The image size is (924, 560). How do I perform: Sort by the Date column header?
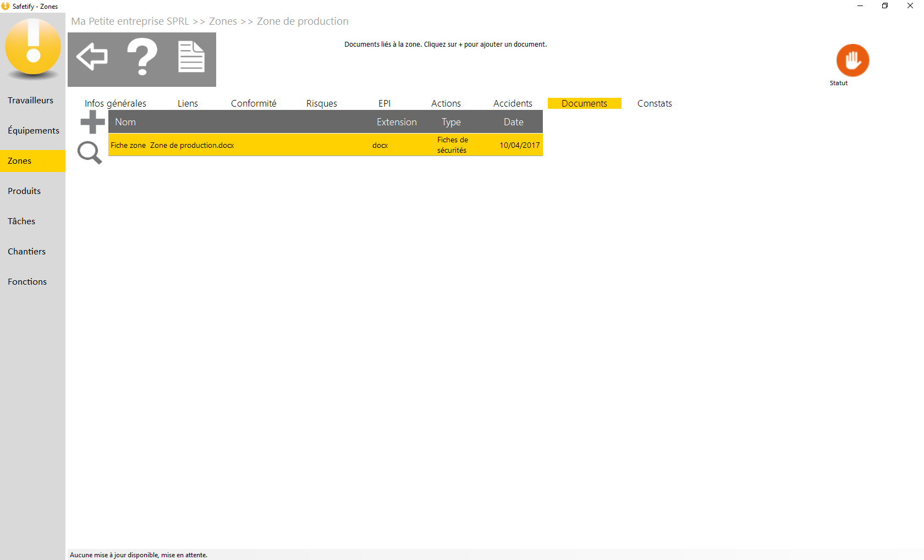coord(514,122)
